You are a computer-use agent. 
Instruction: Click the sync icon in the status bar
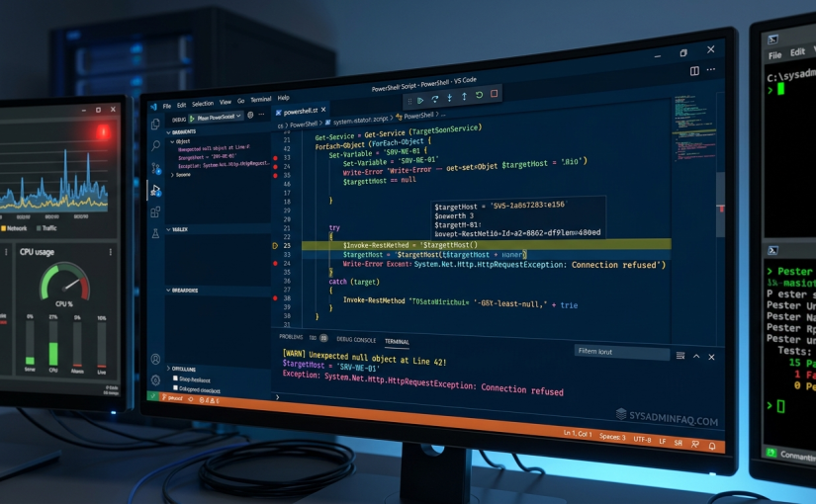pyautogui.click(x=191, y=399)
